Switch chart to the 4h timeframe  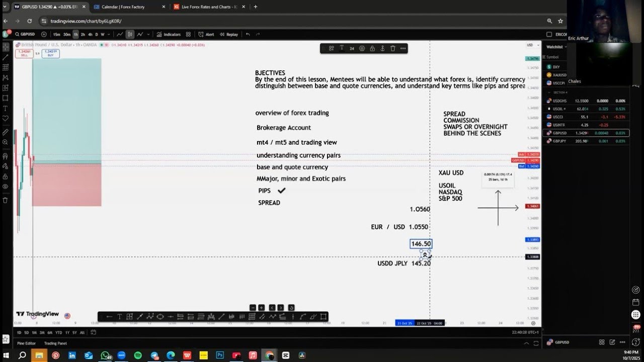point(90,34)
